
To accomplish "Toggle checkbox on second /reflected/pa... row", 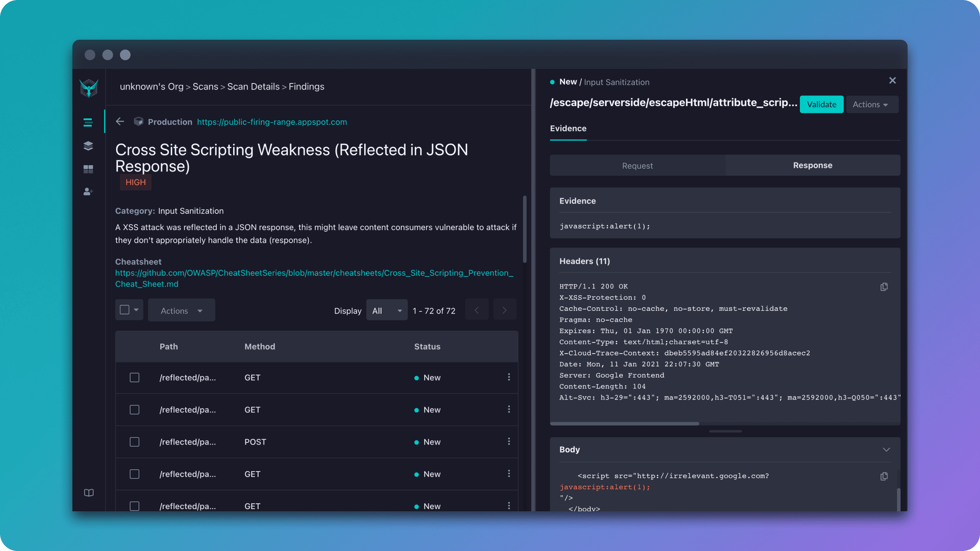I will pyautogui.click(x=135, y=410).
